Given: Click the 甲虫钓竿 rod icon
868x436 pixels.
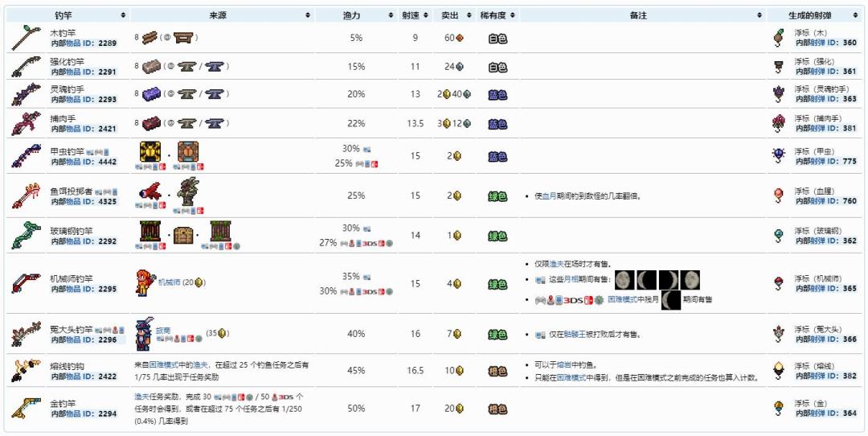Looking at the screenshot, I should [26, 156].
